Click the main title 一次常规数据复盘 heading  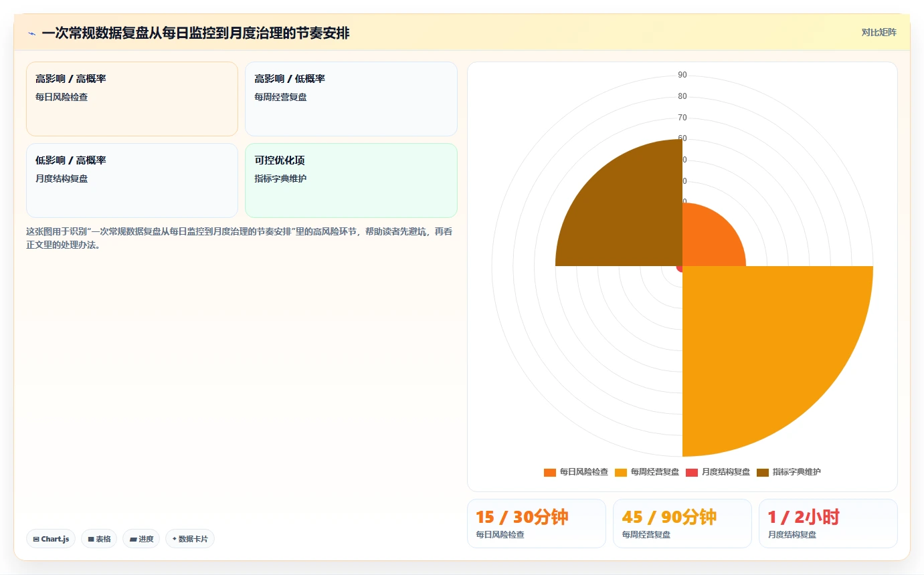tap(195, 33)
